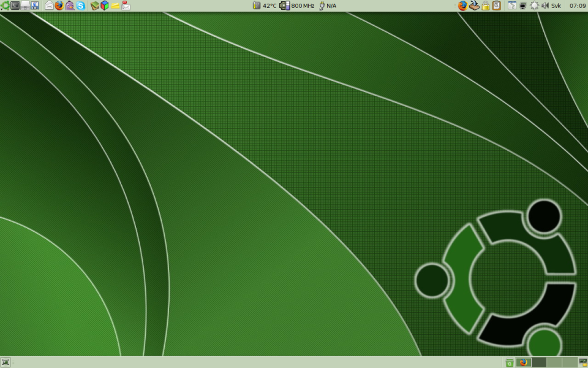Screen dimensions: 588x368
Task: Switch to the second darker workspace
Action: click(539, 362)
